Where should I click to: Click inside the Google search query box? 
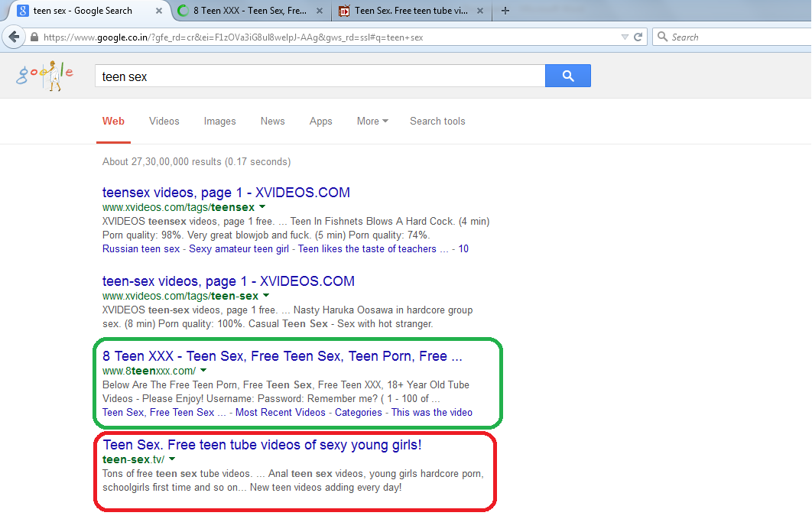(x=320, y=76)
